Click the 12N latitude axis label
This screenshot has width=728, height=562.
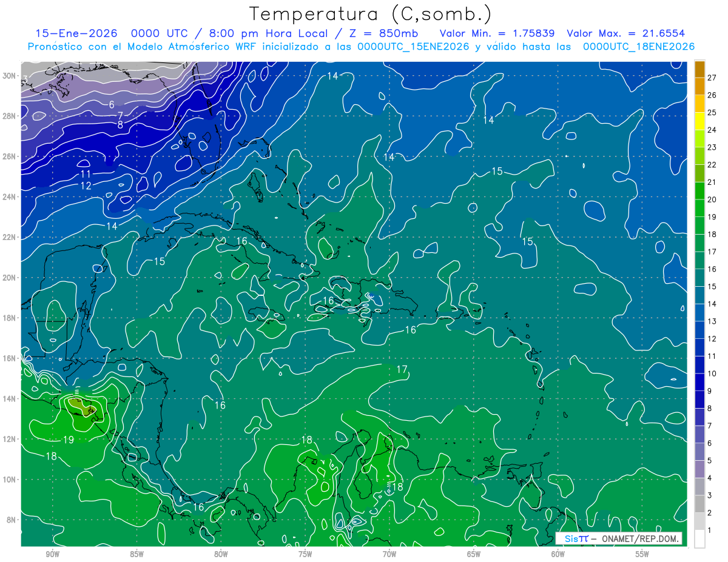click(9, 439)
